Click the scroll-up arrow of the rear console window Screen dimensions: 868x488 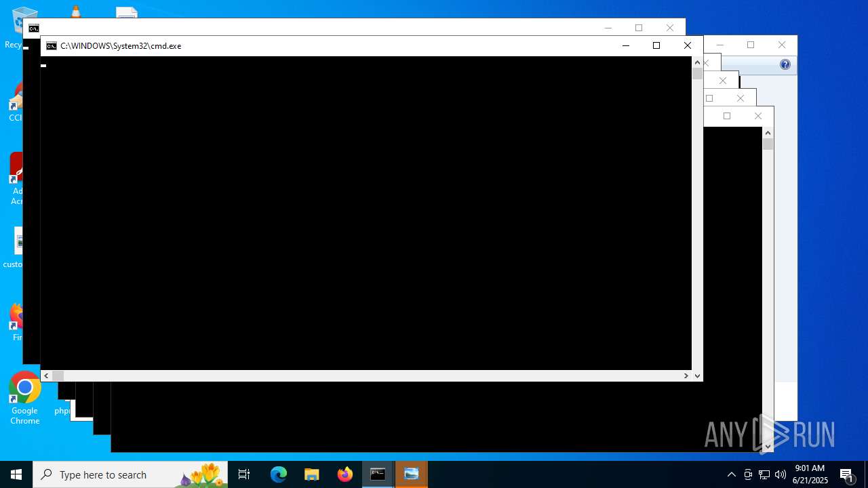point(768,133)
